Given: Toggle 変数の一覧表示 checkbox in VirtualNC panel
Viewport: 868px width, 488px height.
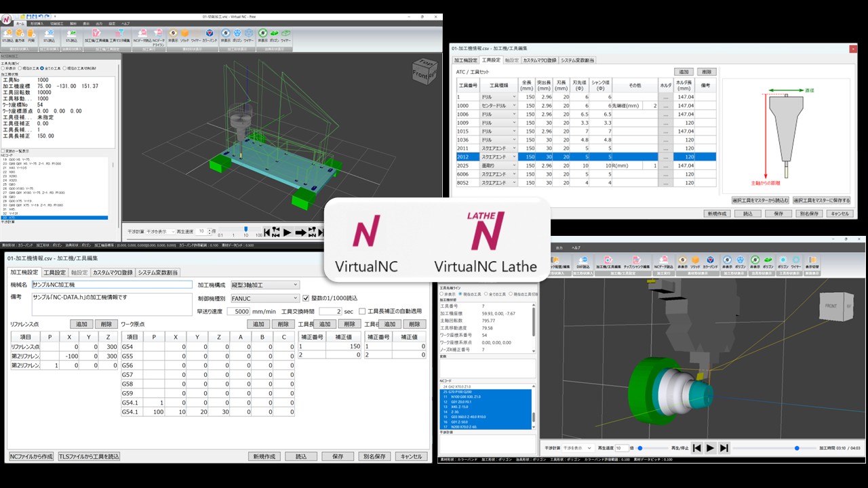Looking at the screenshot, I should [x=3, y=151].
